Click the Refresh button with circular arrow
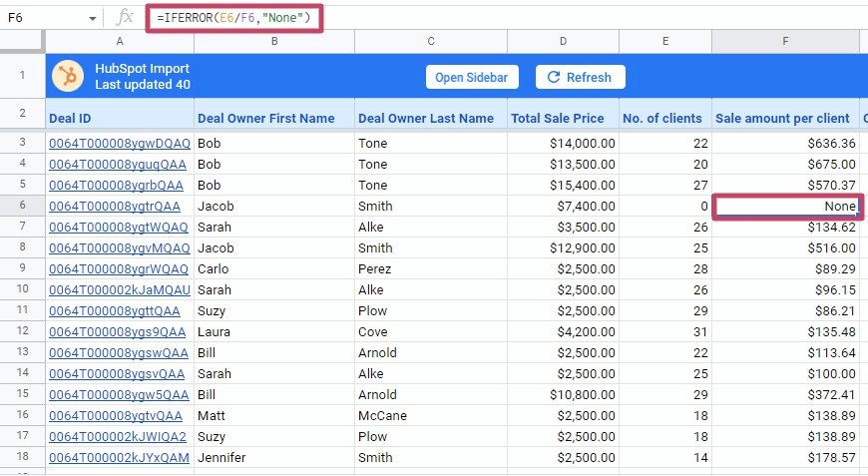Screen dimensions: 868x476 (580, 77)
